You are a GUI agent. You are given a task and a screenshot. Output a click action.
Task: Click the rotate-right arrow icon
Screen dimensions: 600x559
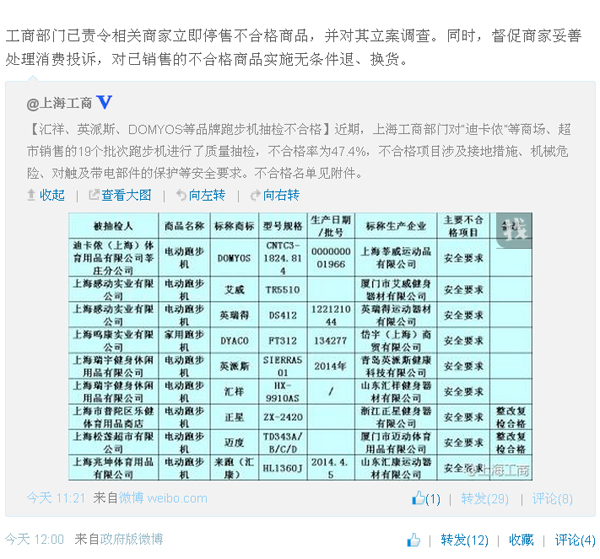tap(255, 195)
